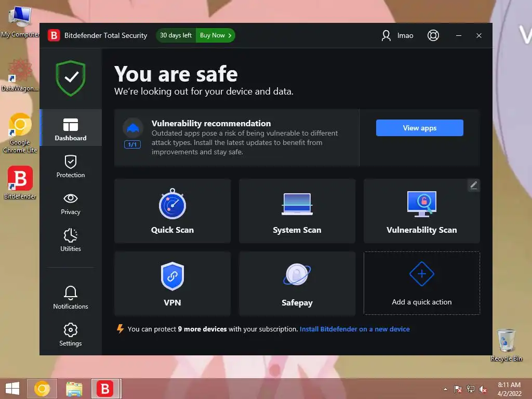This screenshot has width=532, height=399.
Task: Open the lmao user account menu
Action: click(x=397, y=35)
